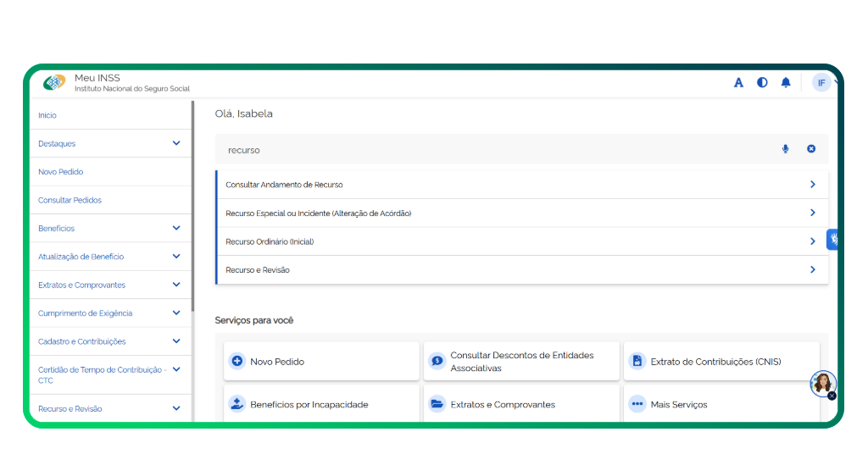Expand sidebar Recurso e Revisão chevron

click(x=176, y=408)
